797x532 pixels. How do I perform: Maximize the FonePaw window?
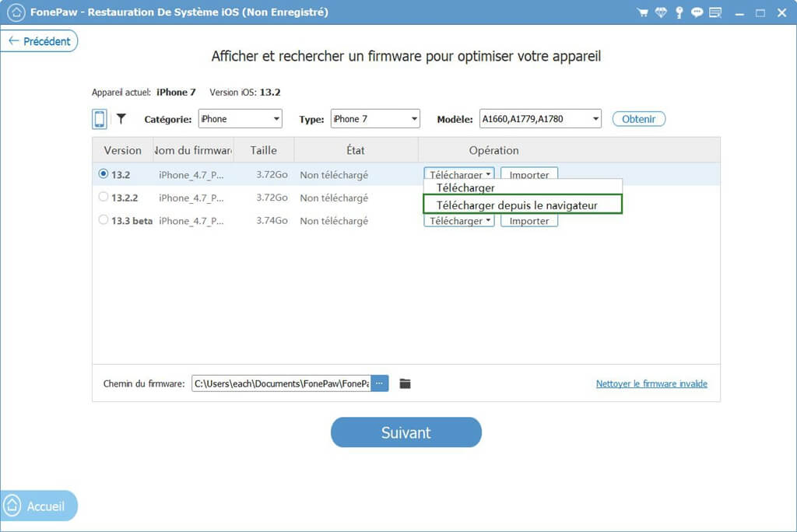(760, 12)
